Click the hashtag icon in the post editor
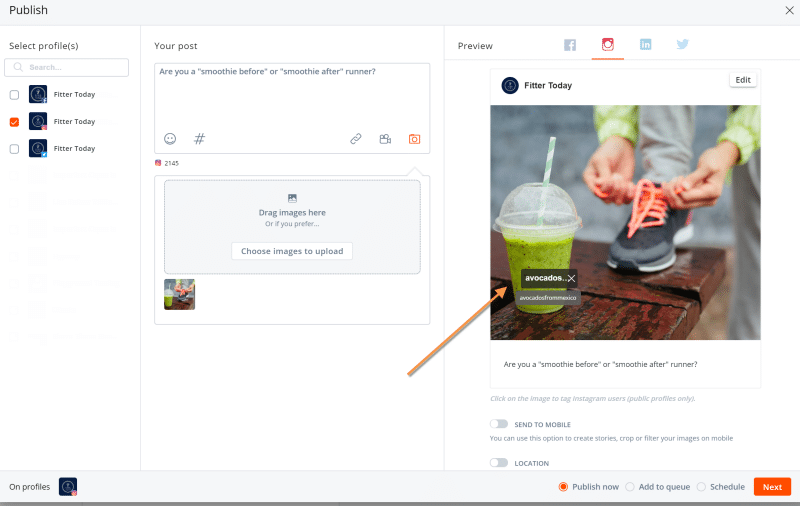Viewport: 800px width, 506px height. click(x=199, y=139)
